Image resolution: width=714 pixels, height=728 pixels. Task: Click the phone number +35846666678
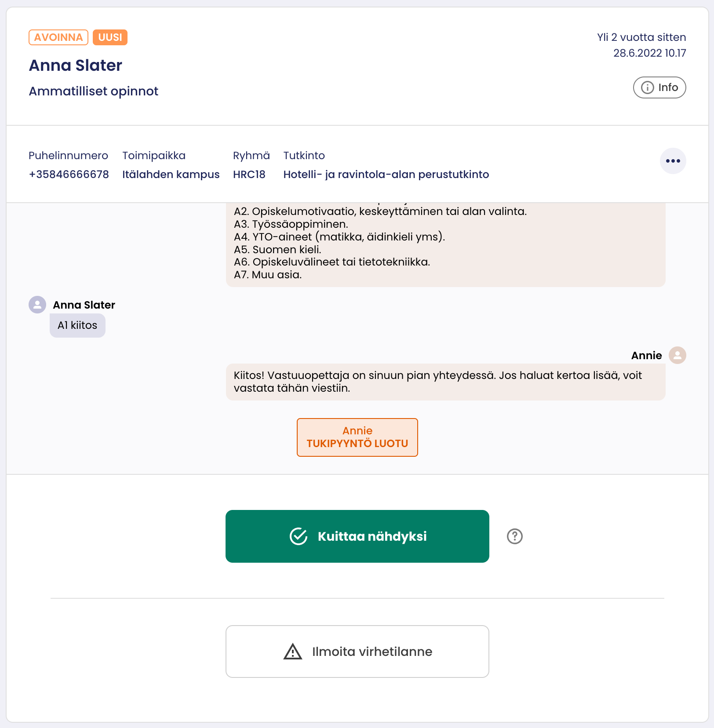point(69,174)
